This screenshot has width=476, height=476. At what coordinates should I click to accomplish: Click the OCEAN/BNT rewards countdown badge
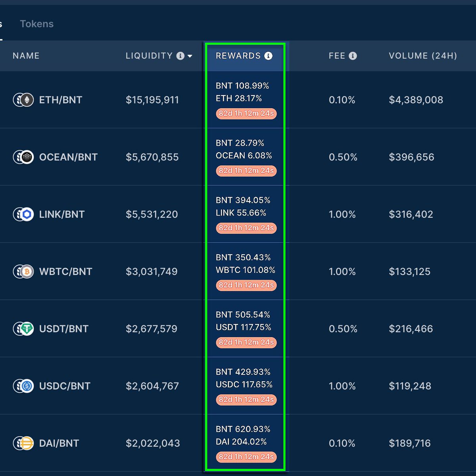[x=246, y=171]
